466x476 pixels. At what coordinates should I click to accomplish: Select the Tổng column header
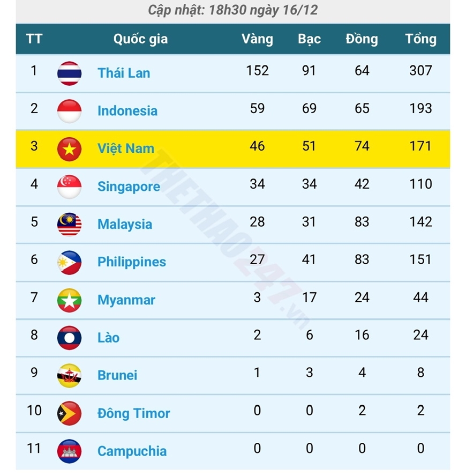click(x=420, y=39)
